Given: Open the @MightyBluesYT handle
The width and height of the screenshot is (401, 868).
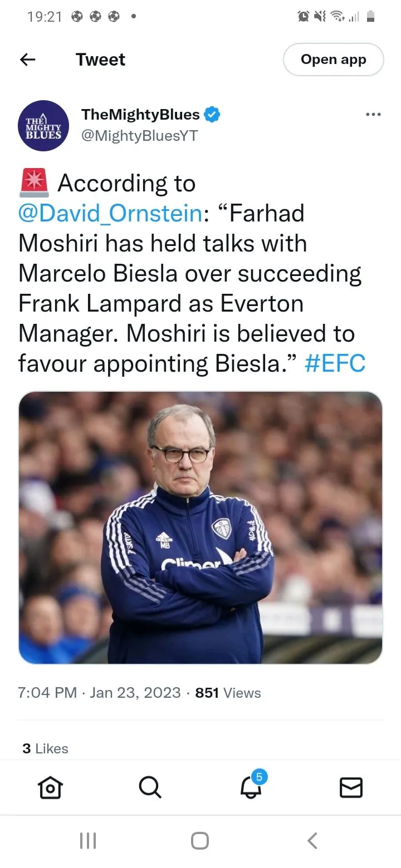Looking at the screenshot, I should pos(139,136).
